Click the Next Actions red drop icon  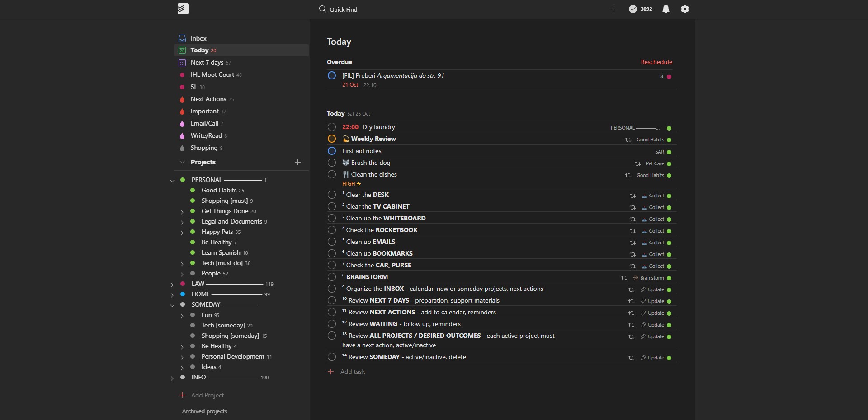pos(182,99)
